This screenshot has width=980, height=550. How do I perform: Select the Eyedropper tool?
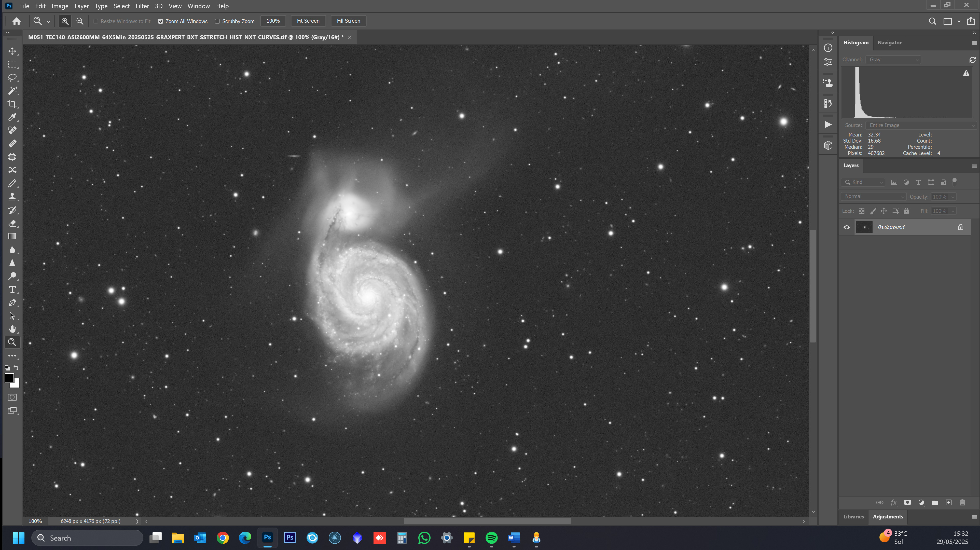[12, 117]
